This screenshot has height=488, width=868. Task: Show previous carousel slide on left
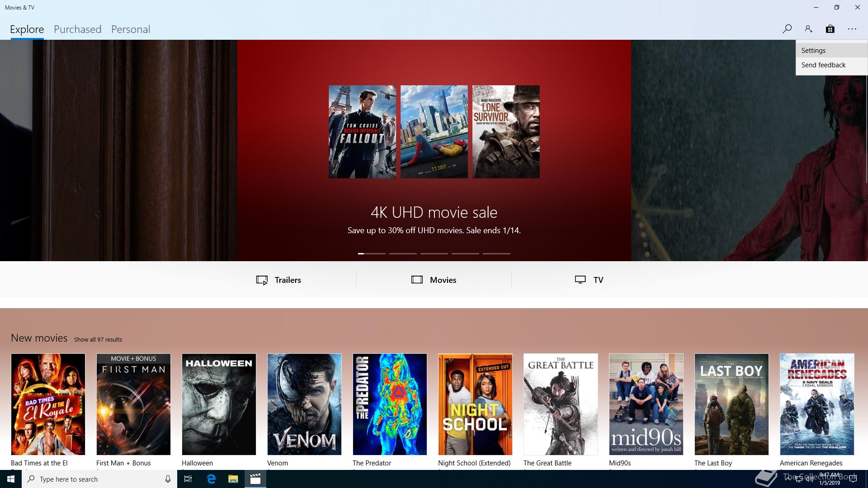tap(118, 150)
